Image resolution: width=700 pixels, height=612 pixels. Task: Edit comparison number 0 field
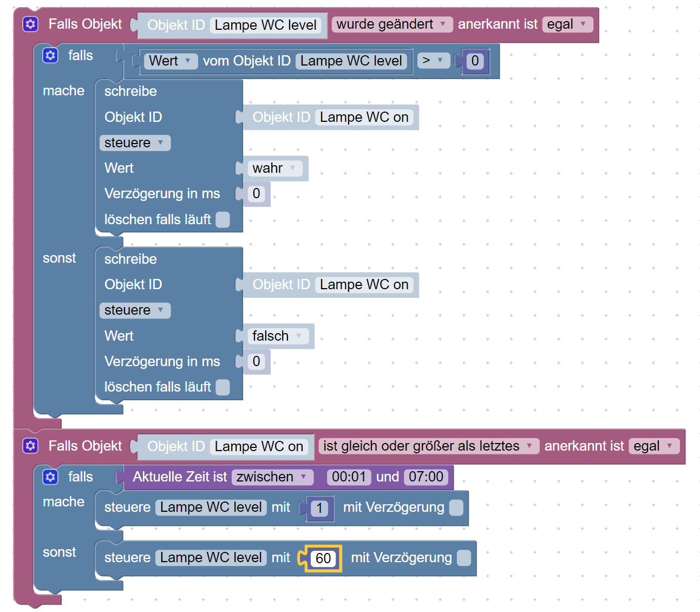pos(475,61)
